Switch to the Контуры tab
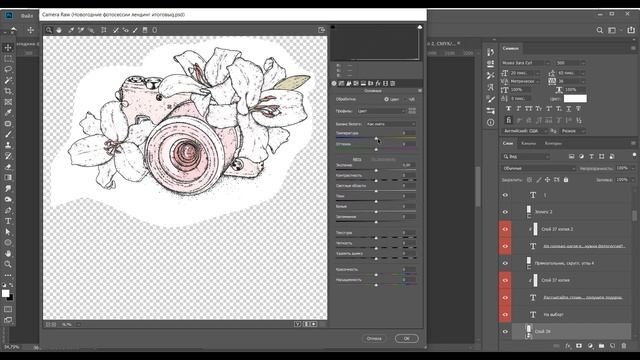This screenshot has height=360, width=640. pos(553,143)
